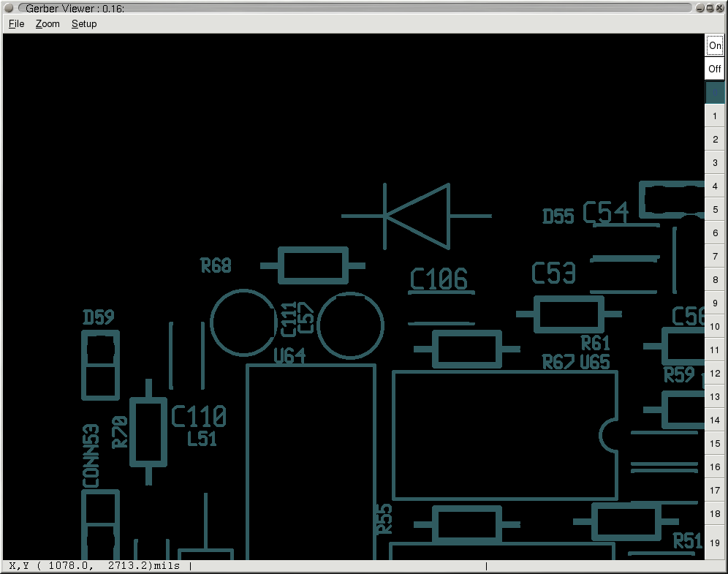
Task: Toggle layer 19 at the bottom
Action: (714, 543)
